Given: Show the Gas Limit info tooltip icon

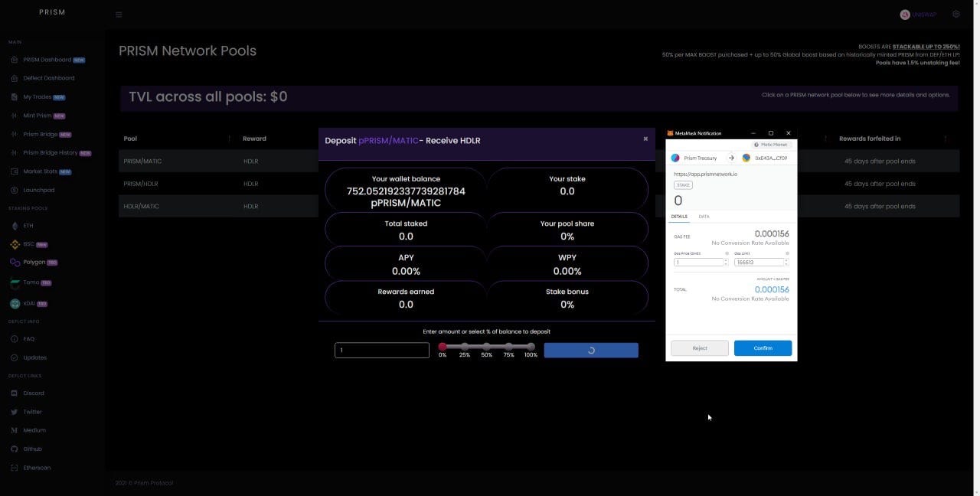Looking at the screenshot, I should (x=787, y=253).
